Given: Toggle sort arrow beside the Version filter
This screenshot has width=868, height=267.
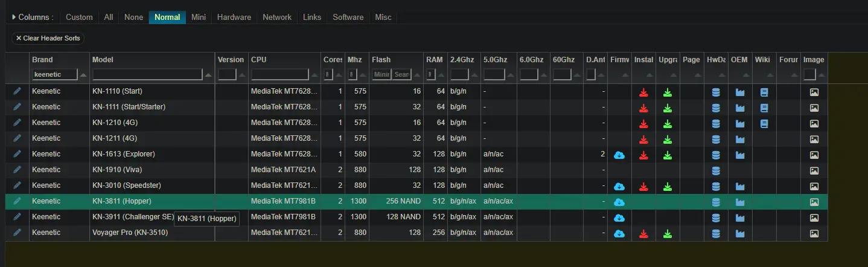Looking at the screenshot, I should tap(241, 75).
